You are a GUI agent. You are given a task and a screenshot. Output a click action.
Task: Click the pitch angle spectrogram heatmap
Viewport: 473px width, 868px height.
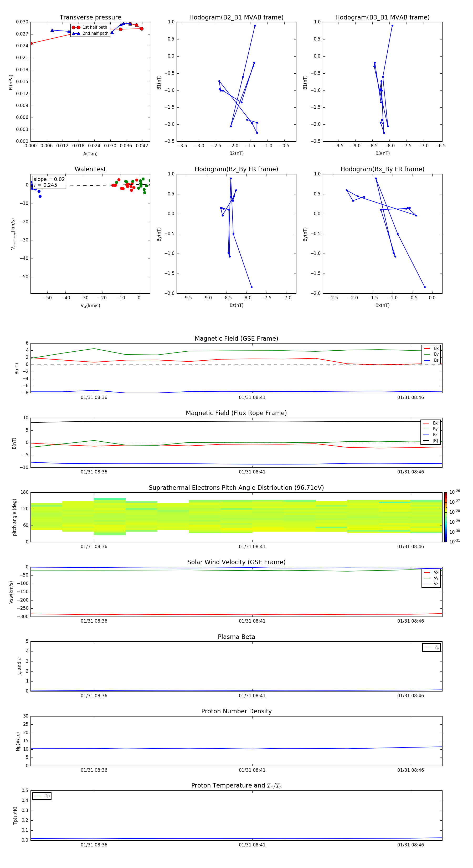(236, 517)
